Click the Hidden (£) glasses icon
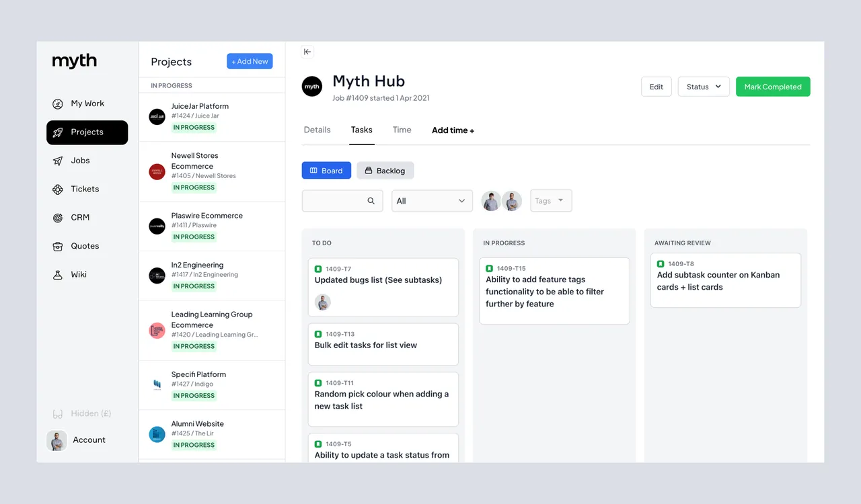This screenshot has height=504, width=861. click(58, 414)
